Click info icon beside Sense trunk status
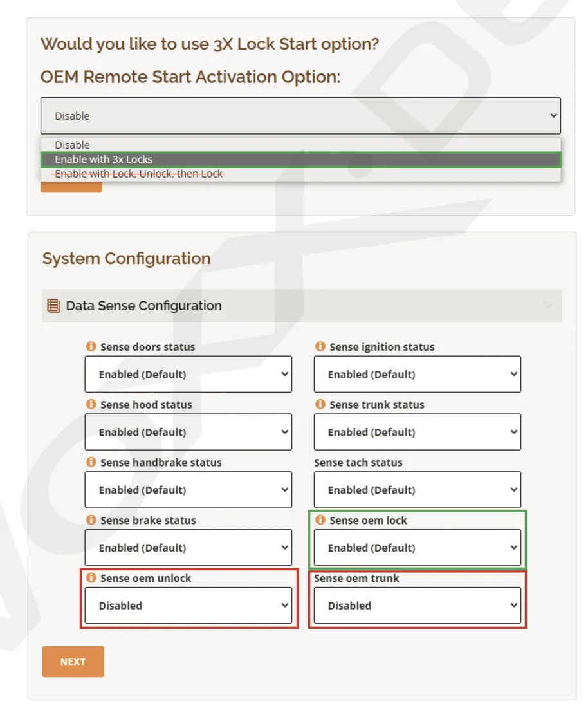 pyautogui.click(x=320, y=405)
